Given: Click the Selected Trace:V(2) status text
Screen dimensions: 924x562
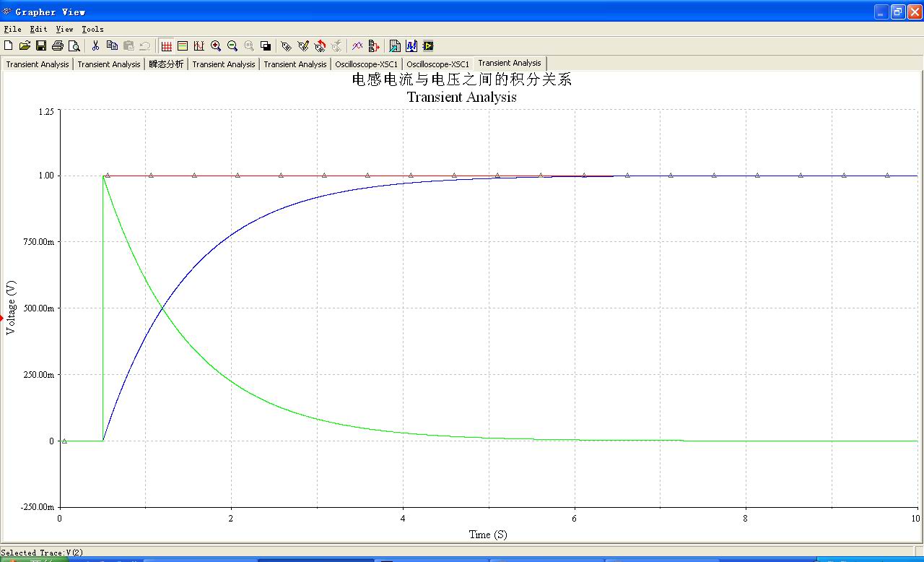Looking at the screenshot, I should click(42, 553).
